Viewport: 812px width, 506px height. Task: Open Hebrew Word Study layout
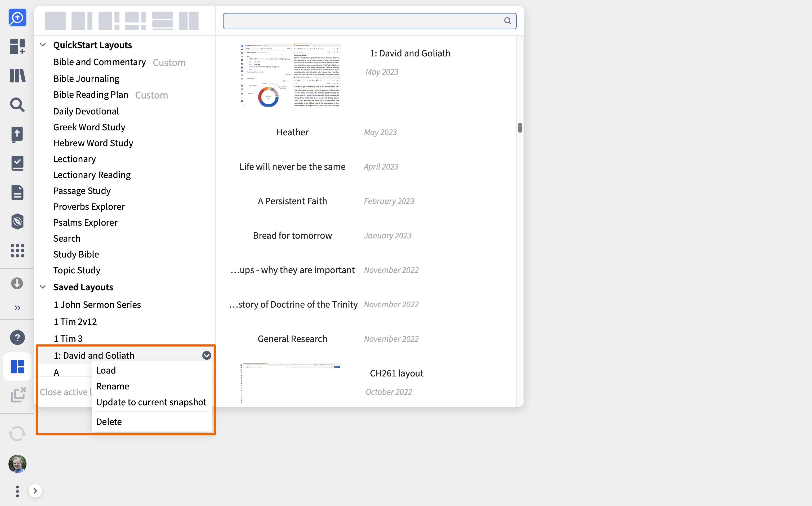tap(93, 143)
